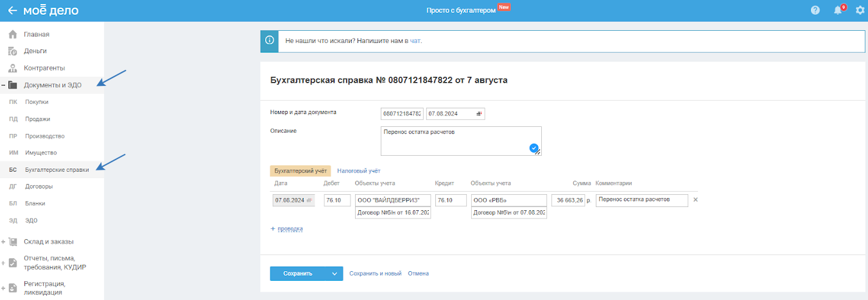This screenshot has height=300, width=868.
Task: Add a new проводка with the plus link
Action: click(x=286, y=228)
